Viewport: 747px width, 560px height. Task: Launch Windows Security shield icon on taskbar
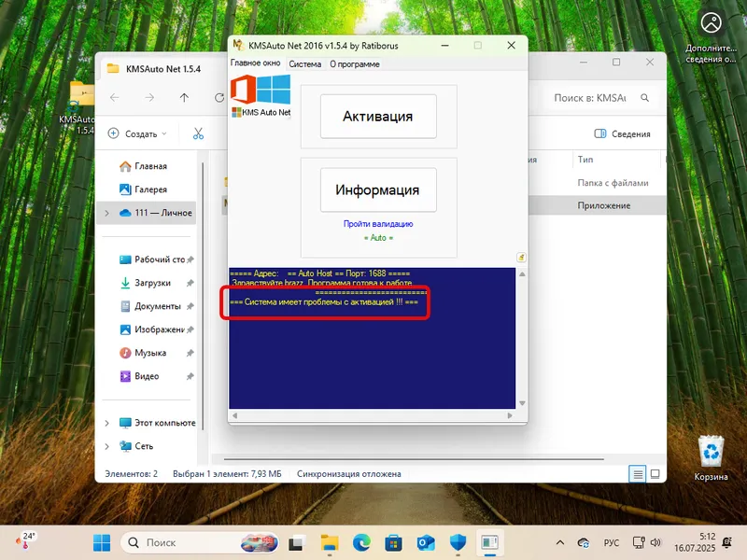pyautogui.click(x=457, y=541)
